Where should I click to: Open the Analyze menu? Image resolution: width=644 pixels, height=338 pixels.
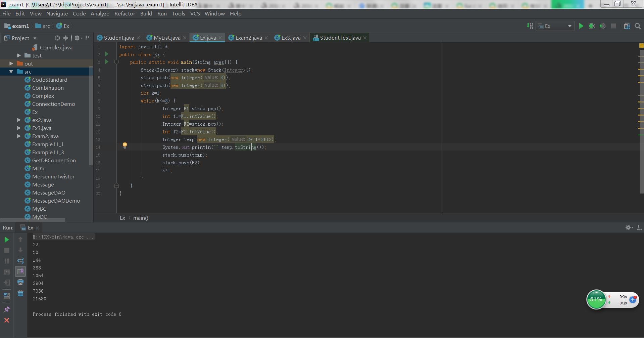pyautogui.click(x=100, y=14)
